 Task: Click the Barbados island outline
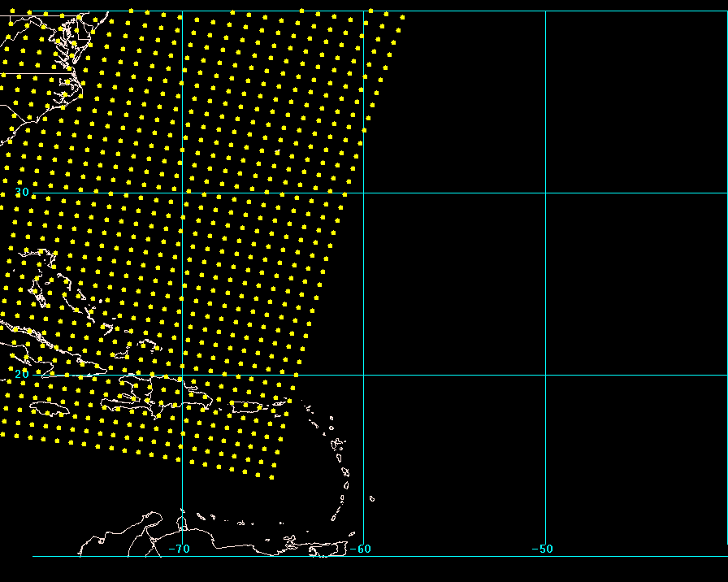[371, 498]
